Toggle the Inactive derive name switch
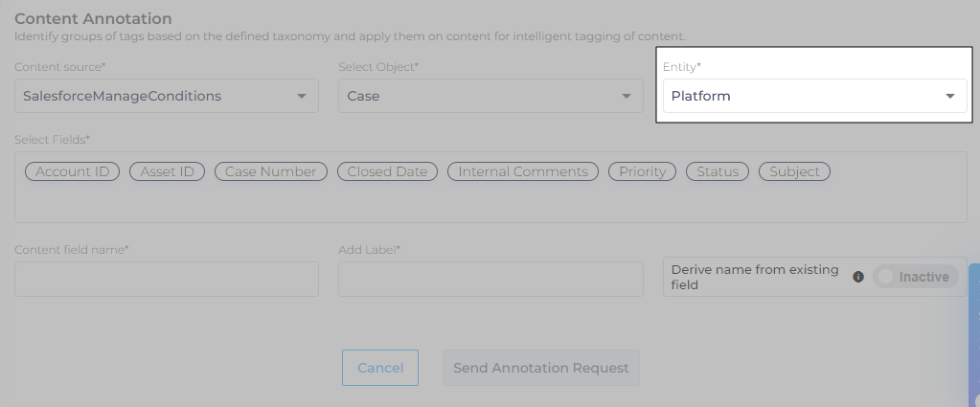Image resolution: width=980 pixels, height=407 pixels. [915, 277]
